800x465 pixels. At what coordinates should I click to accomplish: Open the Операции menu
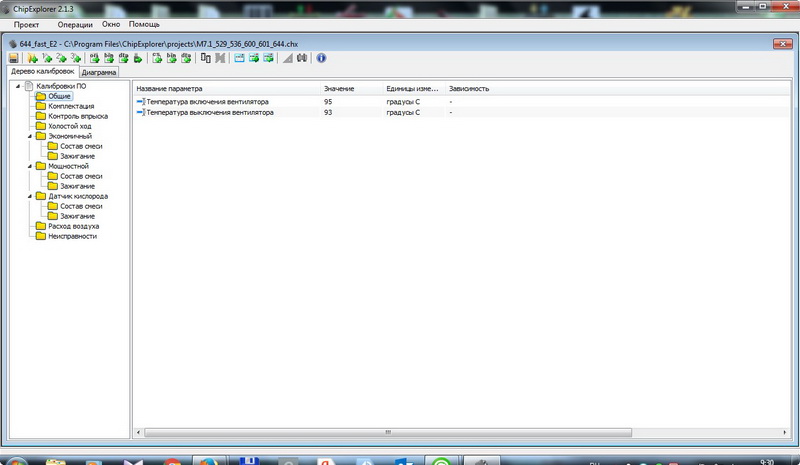point(75,23)
